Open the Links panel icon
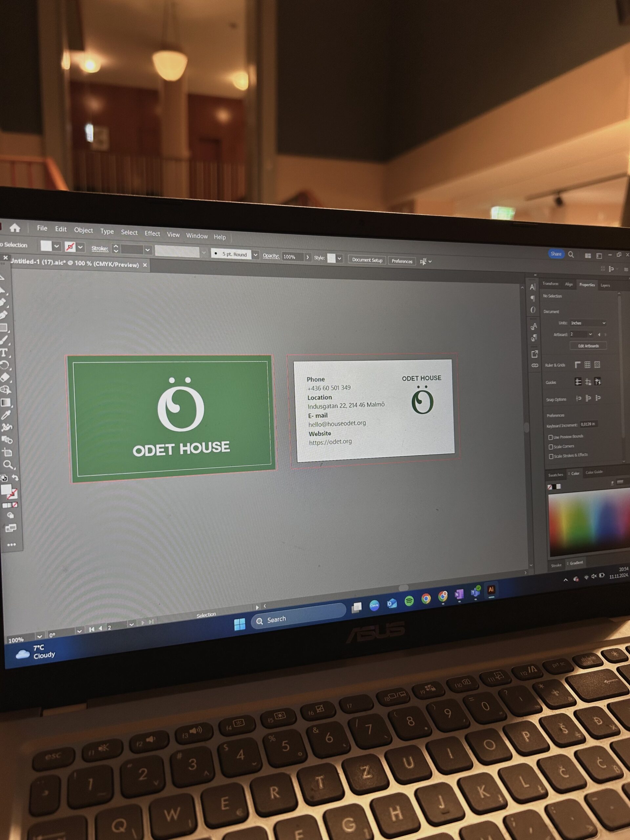Screen dimensions: 630x840 [x=535, y=365]
